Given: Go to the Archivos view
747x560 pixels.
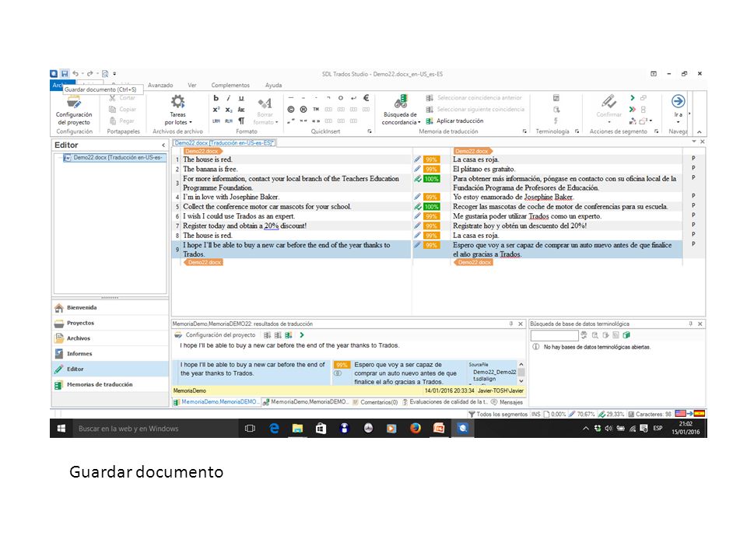Looking at the screenshot, I should 110,338.
